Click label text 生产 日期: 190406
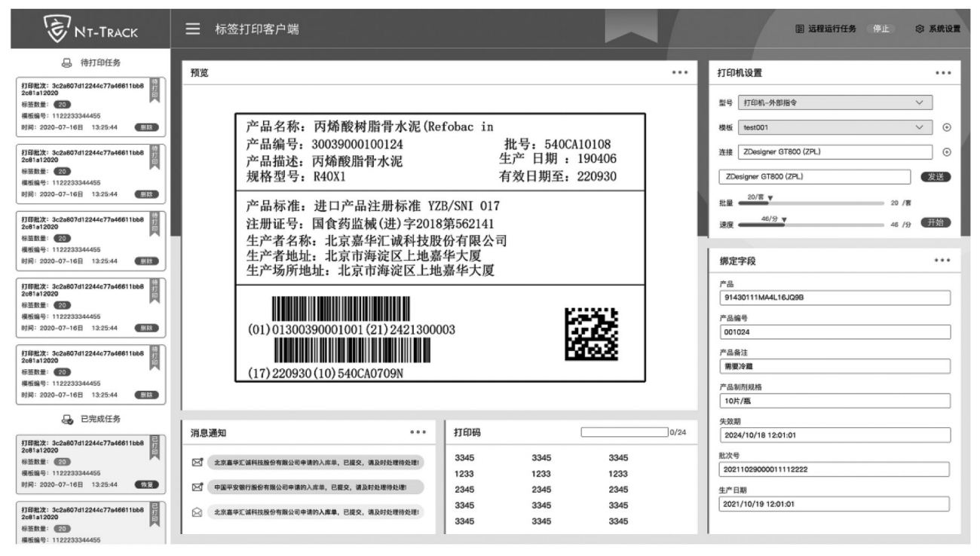 [558, 160]
